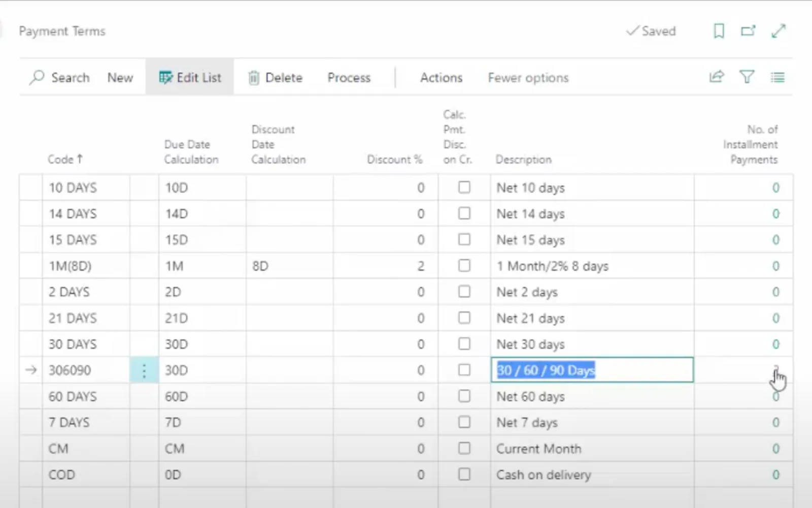The height and width of the screenshot is (508, 812).
Task: Sort by the Code column header
Action: (65, 160)
